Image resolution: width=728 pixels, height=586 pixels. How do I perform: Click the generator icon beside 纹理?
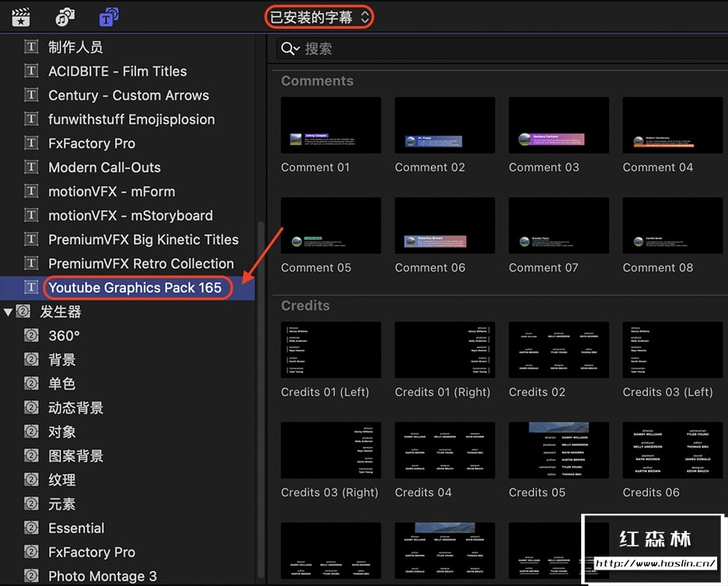point(31,480)
